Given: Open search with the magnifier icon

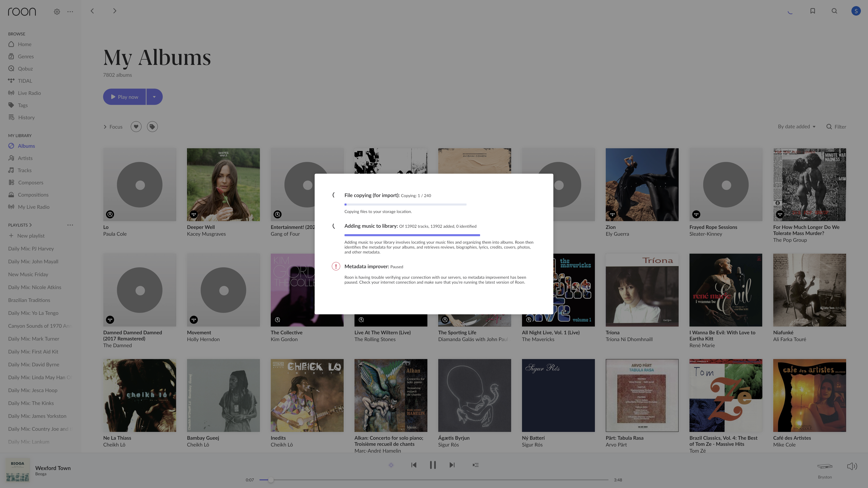Looking at the screenshot, I should (x=834, y=11).
